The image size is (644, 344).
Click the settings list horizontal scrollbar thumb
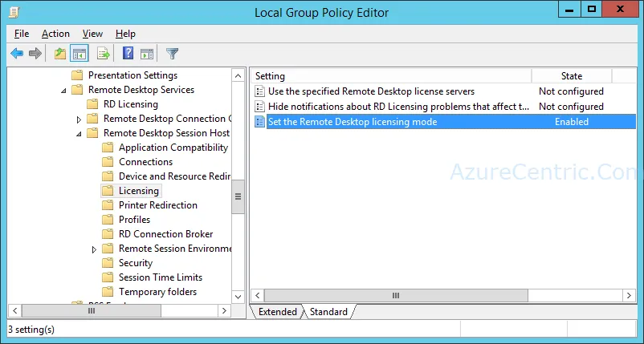(x=396, y=296)
